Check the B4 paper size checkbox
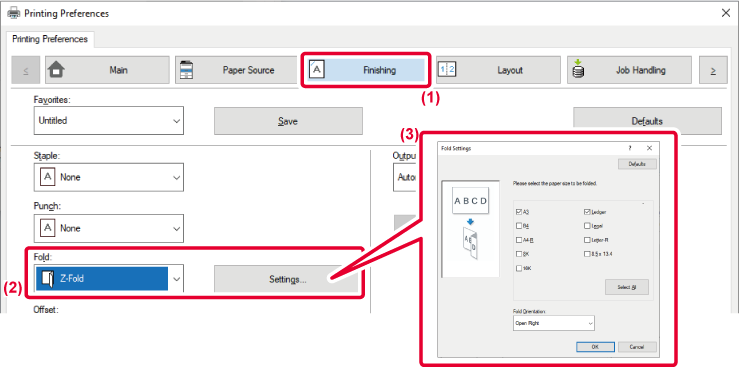739x371 pixels. coord(519,226)
